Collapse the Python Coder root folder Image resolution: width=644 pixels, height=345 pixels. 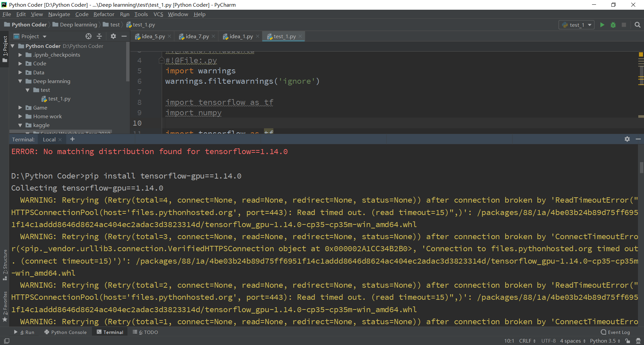point(13,46)
